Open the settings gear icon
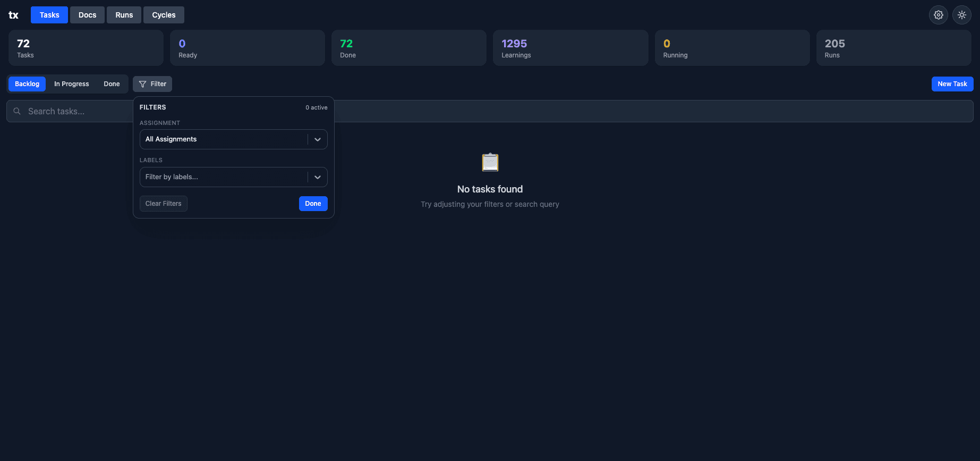The width and height of the screenshot is (980, 461). 939,15
